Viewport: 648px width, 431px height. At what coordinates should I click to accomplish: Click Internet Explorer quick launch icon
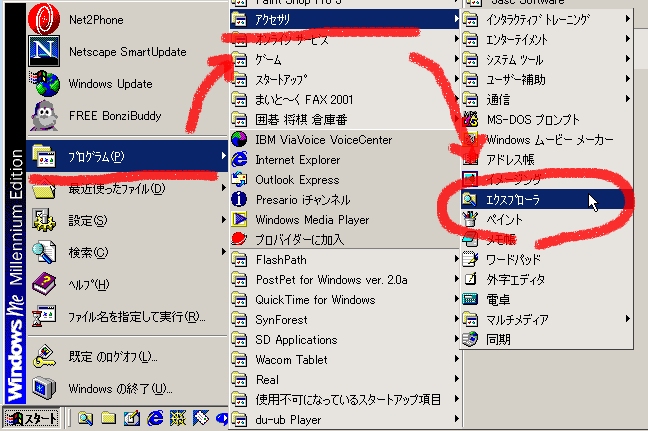pyautogui.click(x=155, y=419)
